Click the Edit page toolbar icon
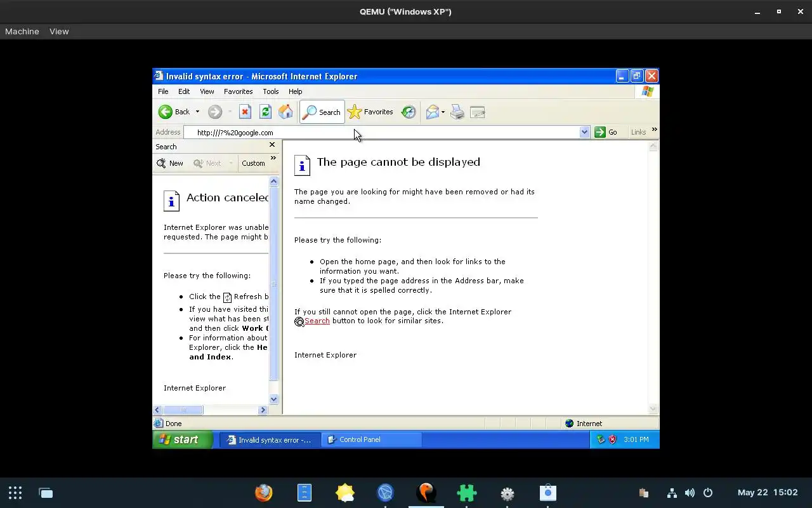Viewport: 812px width, 508px height. point(478,112)
